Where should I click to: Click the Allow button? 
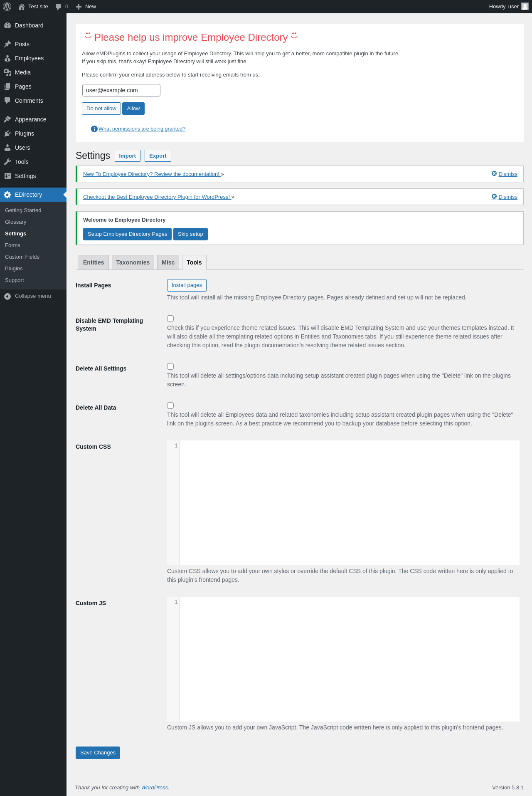point(133,109)
